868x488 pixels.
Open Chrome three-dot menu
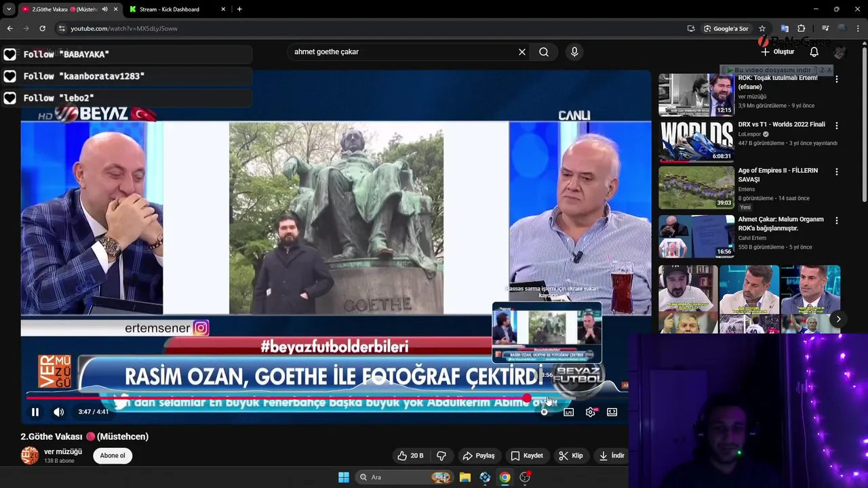point(859,28)
